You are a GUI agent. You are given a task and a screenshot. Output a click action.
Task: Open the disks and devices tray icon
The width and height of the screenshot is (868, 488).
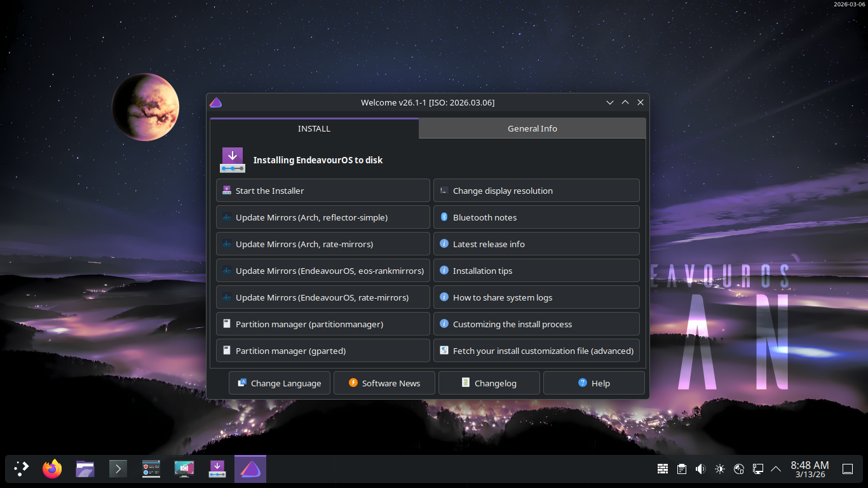tap(739, 469)
